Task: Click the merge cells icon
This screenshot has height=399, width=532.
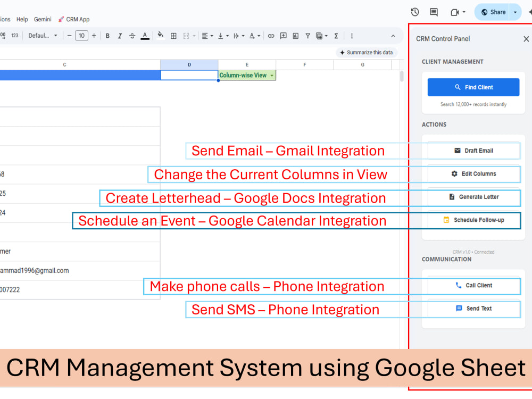Action: tap(186, 36)
